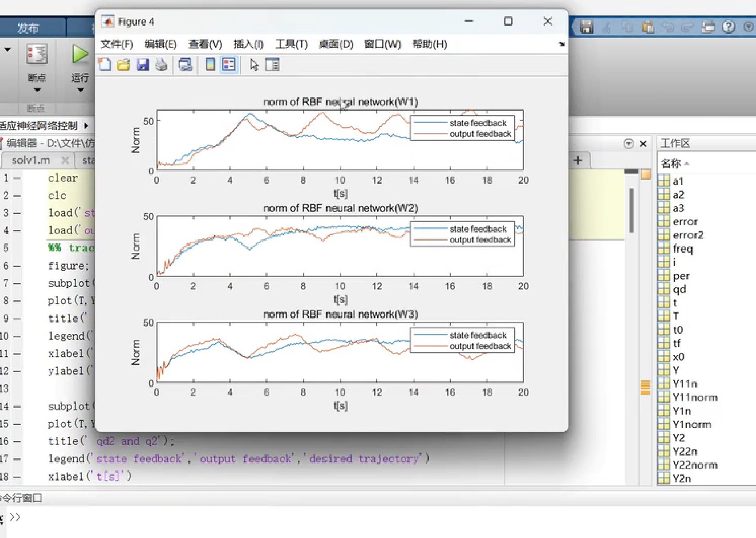Add new editor tab with plus button
This screenshot has height=538, width=756.
[578, 160]
